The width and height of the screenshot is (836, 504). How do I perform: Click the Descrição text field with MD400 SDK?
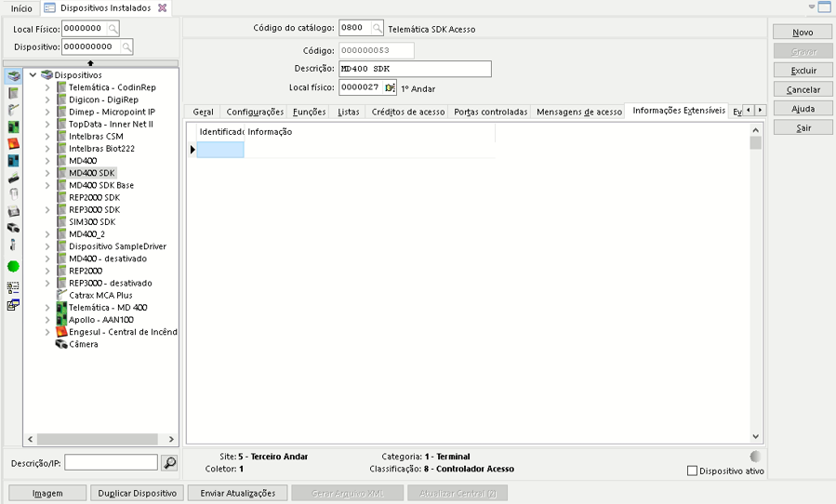click(414, 69)
